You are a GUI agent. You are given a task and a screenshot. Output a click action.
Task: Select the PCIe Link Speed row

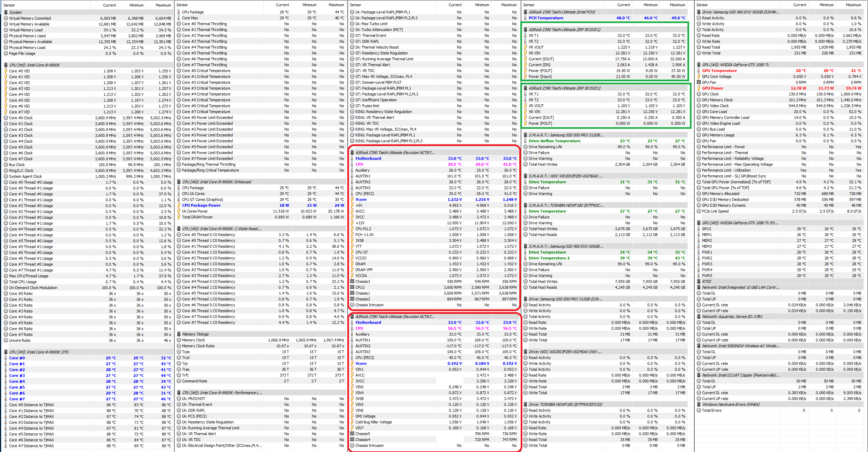[715, 211]
